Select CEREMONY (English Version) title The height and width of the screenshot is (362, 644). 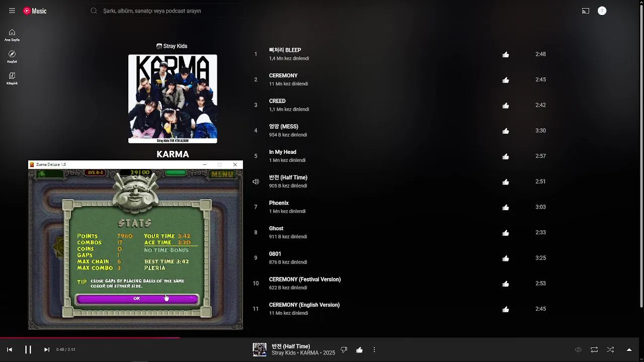point(304,305)
